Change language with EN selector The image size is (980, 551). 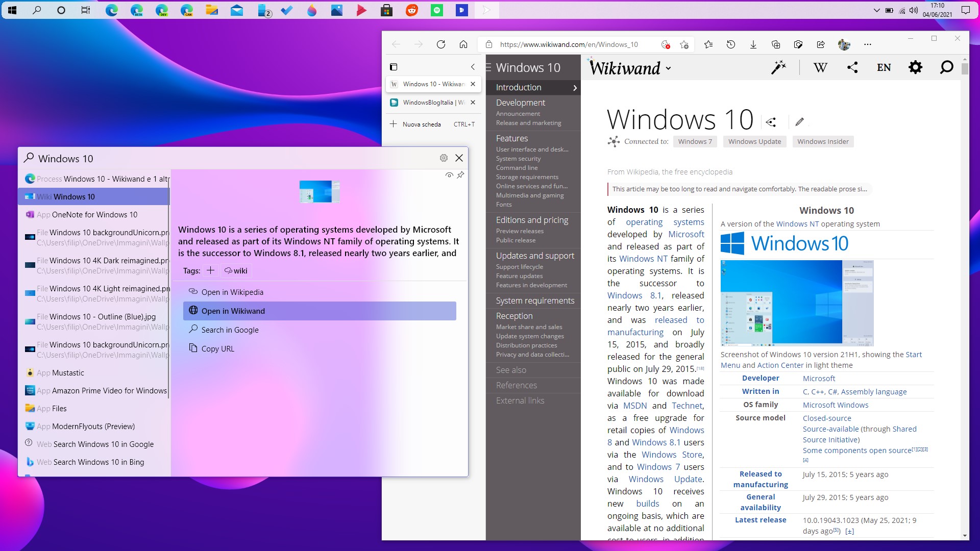point(884,67)
